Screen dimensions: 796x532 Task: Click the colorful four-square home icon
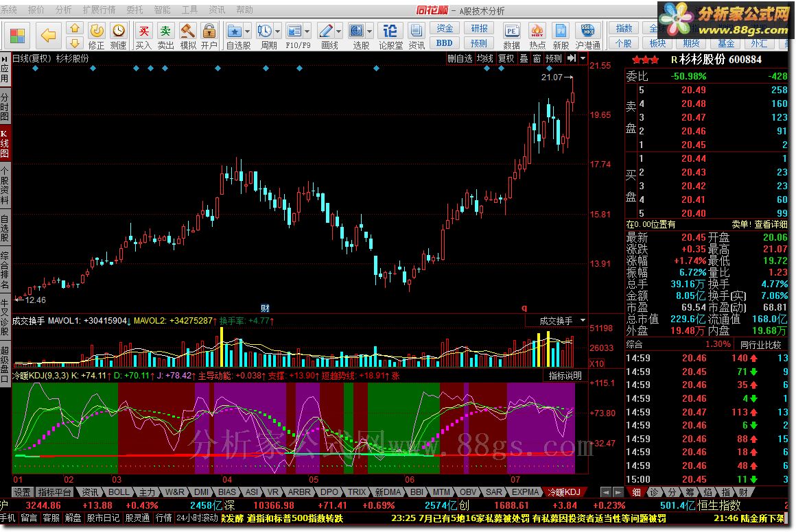pyautogui.click(x=17, y=36)
